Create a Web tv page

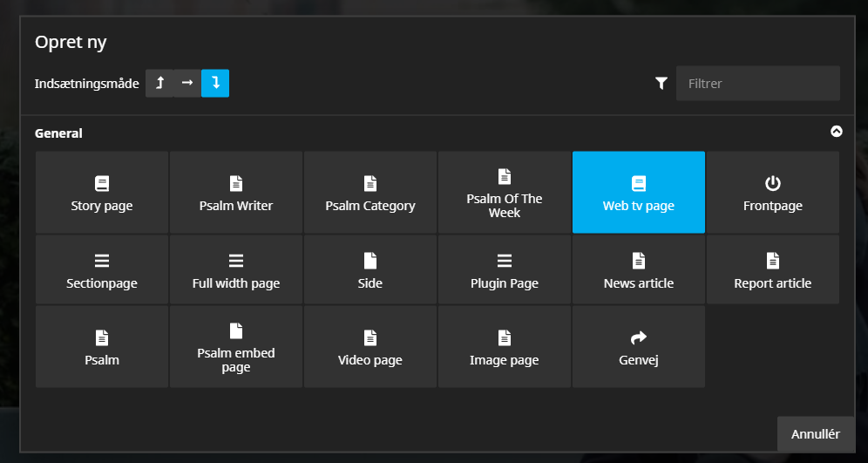638,192
